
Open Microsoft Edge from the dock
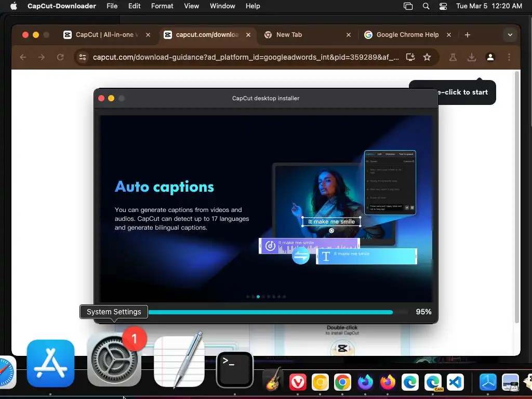410,382
